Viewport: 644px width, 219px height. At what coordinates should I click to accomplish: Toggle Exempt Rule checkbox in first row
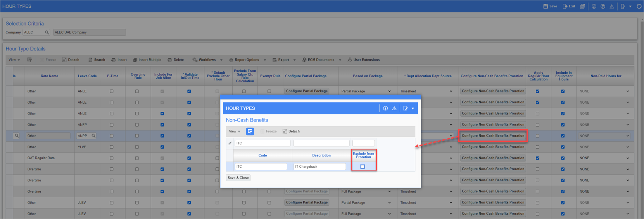pos(269,91)
